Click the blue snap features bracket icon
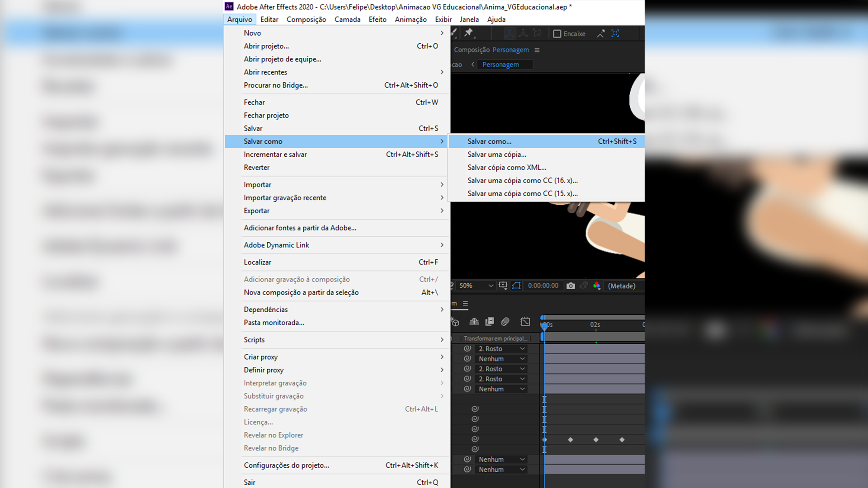 coord(615,33)
